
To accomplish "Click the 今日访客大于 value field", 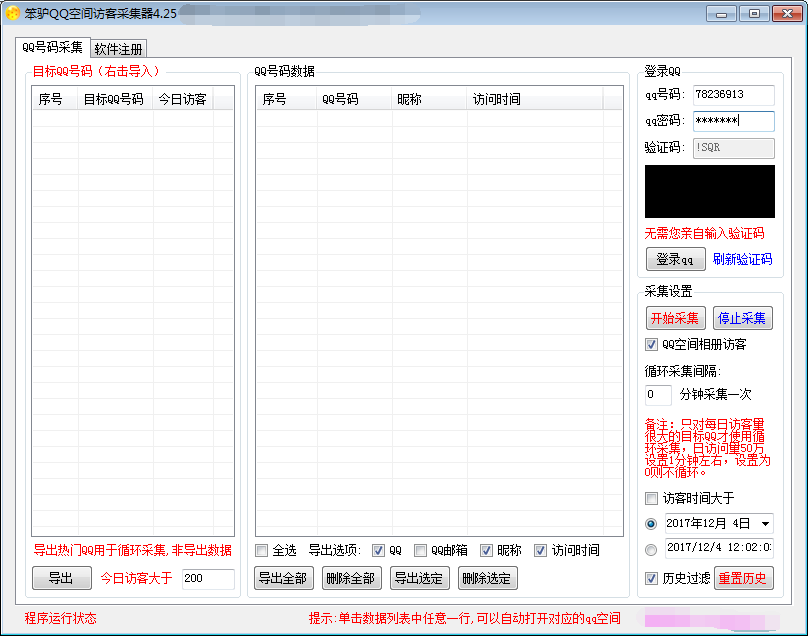I will click(208, 578).
